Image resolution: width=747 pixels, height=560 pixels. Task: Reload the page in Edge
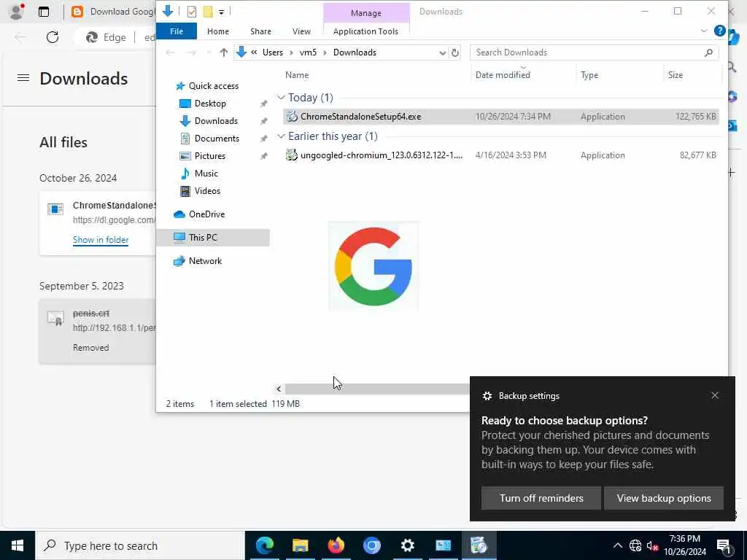coord(53,37)
